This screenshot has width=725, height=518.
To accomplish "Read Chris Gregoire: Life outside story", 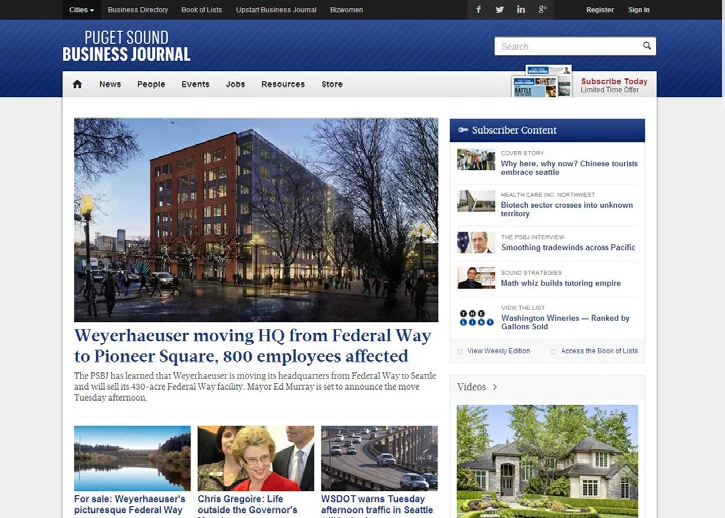I will click(247, 505).
